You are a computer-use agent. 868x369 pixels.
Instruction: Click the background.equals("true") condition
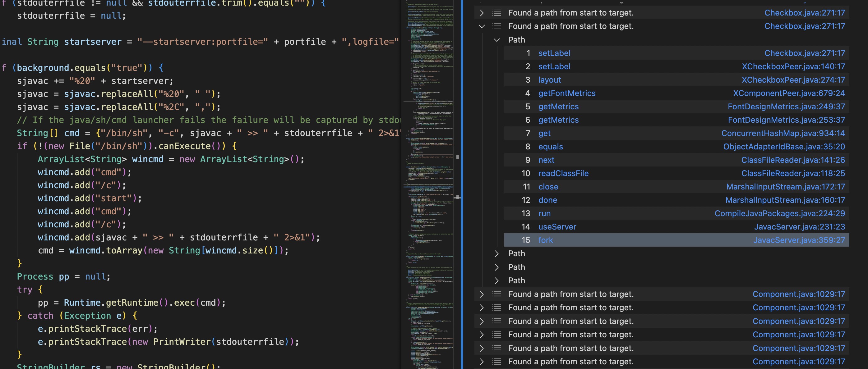tap(82, 68)
